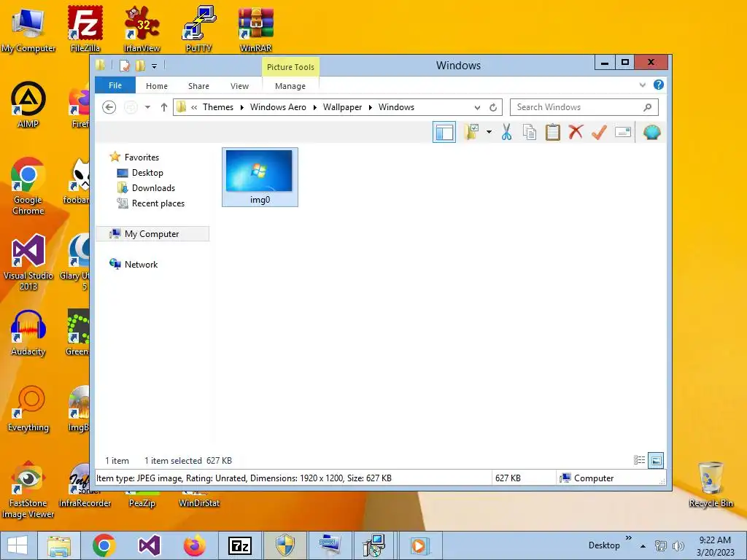Switch to the Share ribbon tab
The width and height of the screenshot is (747, 560).
[198, 86]
